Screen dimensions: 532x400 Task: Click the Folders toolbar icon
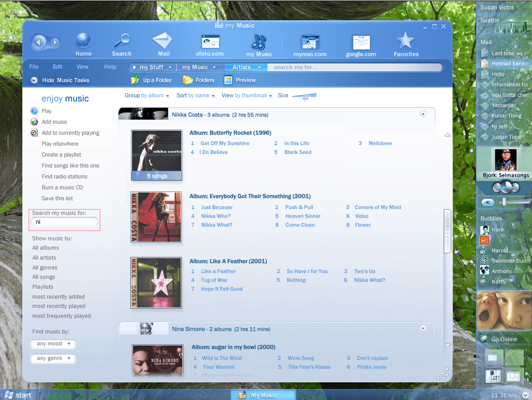click(188, 80)
